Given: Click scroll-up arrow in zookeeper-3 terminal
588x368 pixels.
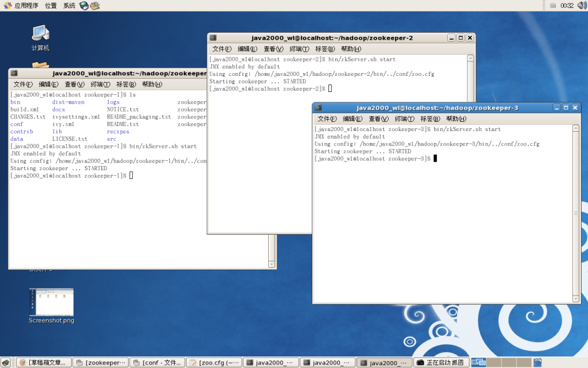Looking at the screenshot, I should (576, 128).
